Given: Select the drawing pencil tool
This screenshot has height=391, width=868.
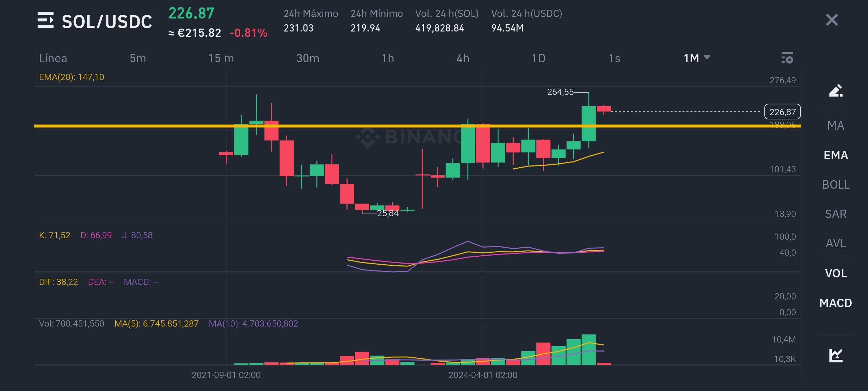Looking at the screenshot, I should pyautogui.click(x=836, y=90).
